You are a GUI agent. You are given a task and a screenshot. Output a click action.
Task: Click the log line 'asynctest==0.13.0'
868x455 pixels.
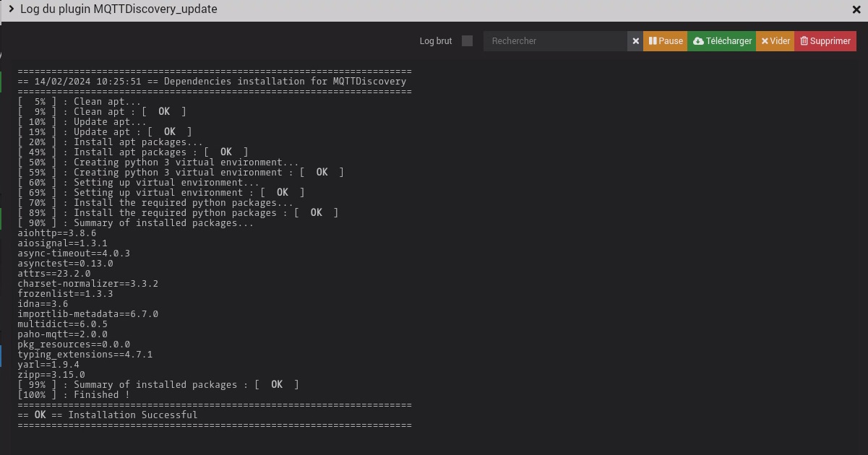tap(66, 264)
